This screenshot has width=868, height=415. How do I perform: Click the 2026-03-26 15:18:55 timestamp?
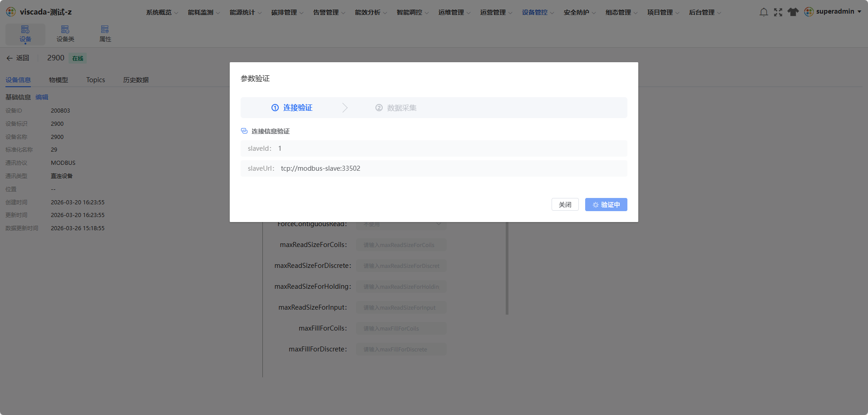click(78, 228)
